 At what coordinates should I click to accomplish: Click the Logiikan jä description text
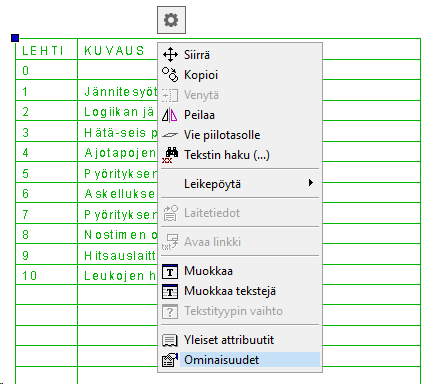pos(119,112)
